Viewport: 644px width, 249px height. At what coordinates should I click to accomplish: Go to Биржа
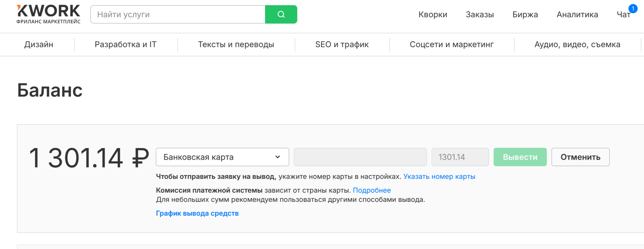[x=525, y=14]
